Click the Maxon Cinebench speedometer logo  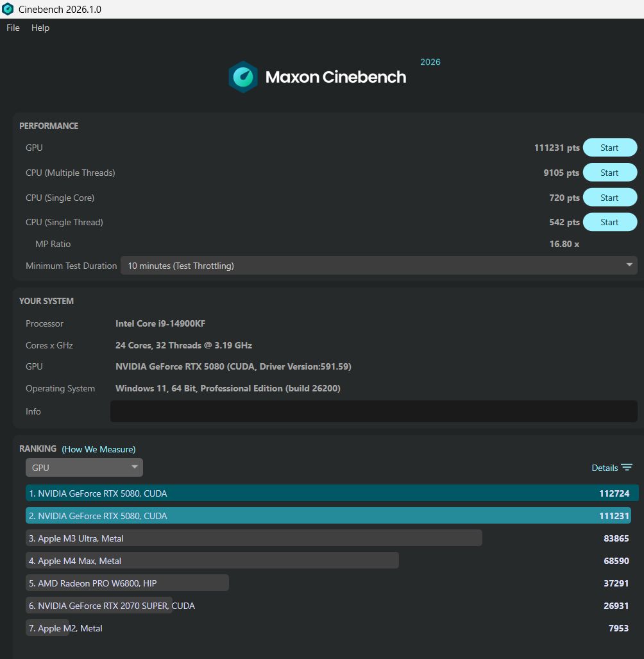pos(243,77)
